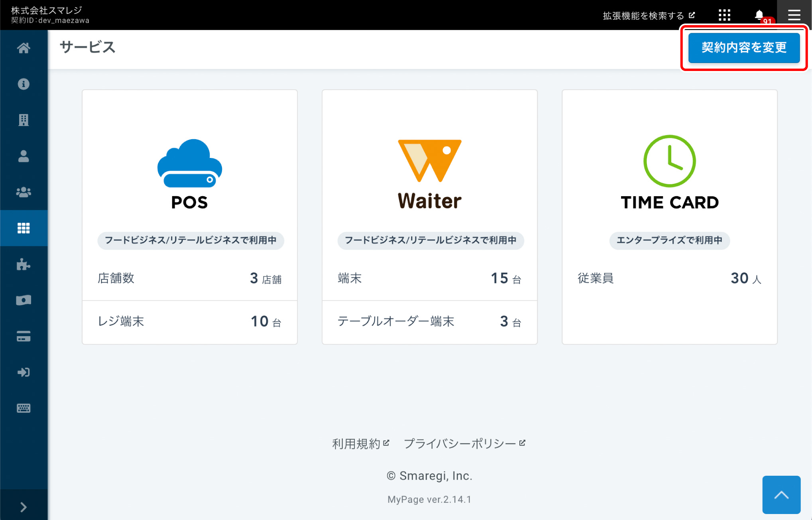Select the keyboard icon in the sidebar
The height and width of the screenshot is (520, 812).
coord(24,408)
